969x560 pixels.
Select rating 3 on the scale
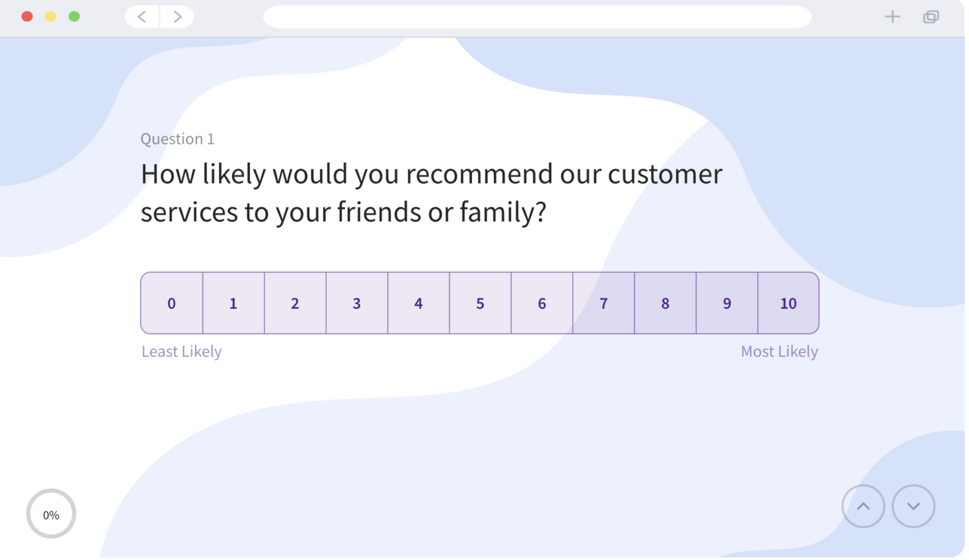point(356,303)
